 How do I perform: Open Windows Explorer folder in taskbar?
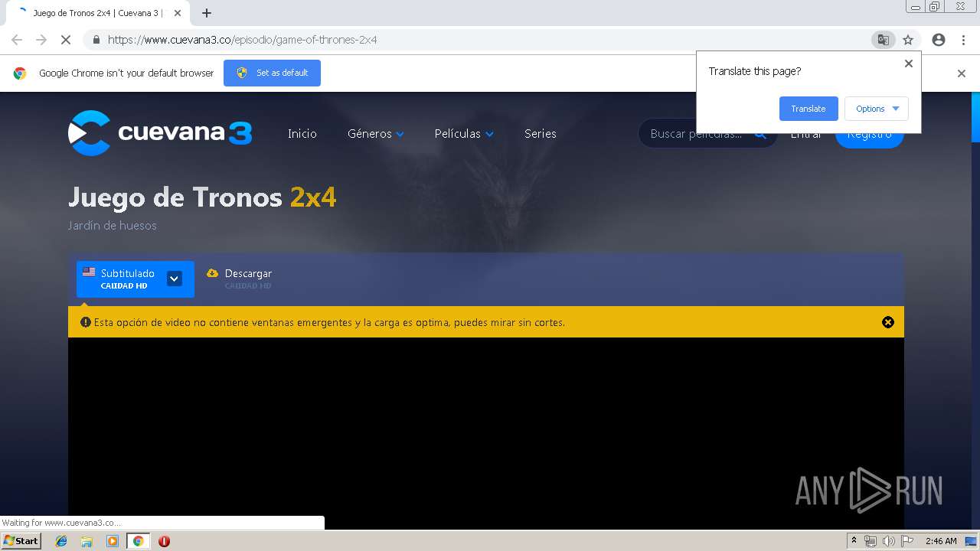pyautogui.click(x=87, y=541)
